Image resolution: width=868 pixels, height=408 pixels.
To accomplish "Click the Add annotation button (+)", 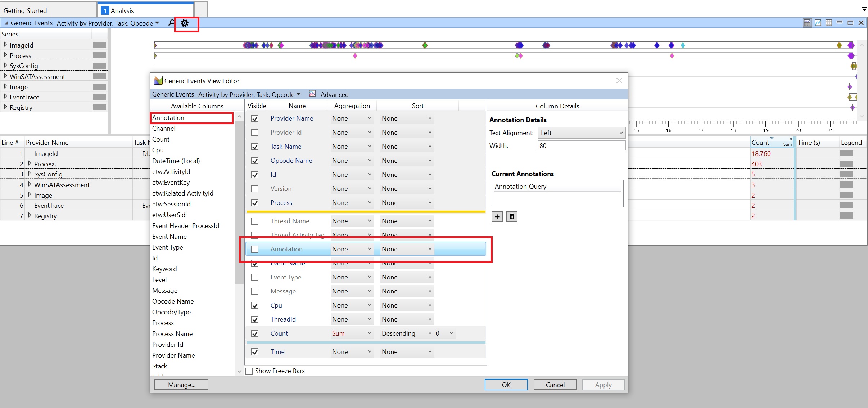I will click(497, 216).
